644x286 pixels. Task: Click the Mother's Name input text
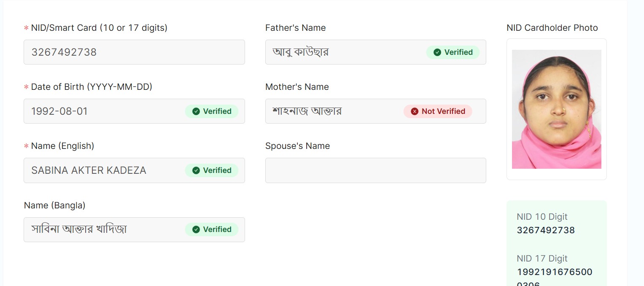[307, 111]
